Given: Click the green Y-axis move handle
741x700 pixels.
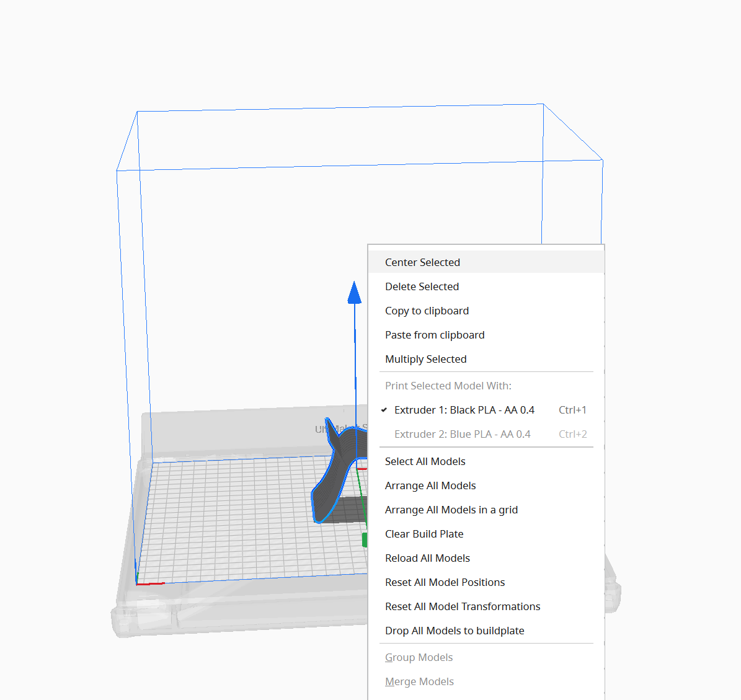Looking at the screenshot, I should pos(365,540).
